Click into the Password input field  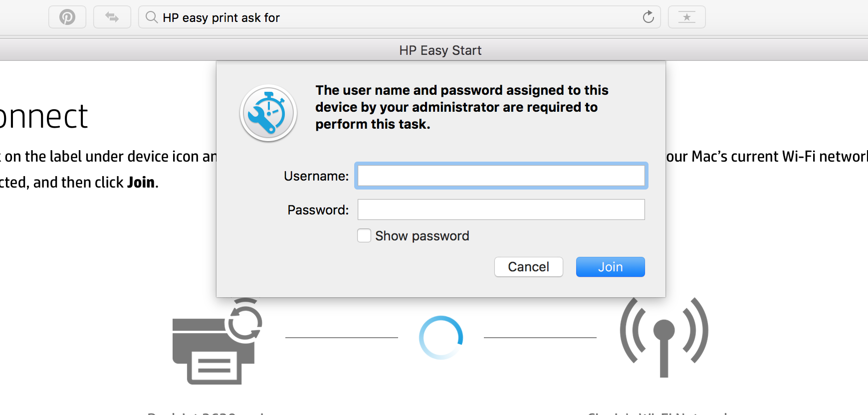pos(501,209)
